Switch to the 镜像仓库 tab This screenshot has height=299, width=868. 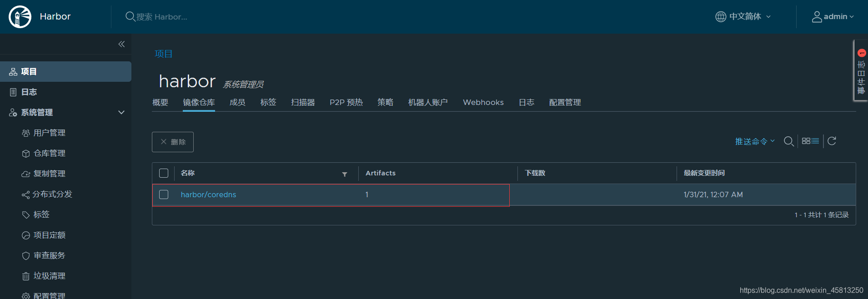(199, 102)
